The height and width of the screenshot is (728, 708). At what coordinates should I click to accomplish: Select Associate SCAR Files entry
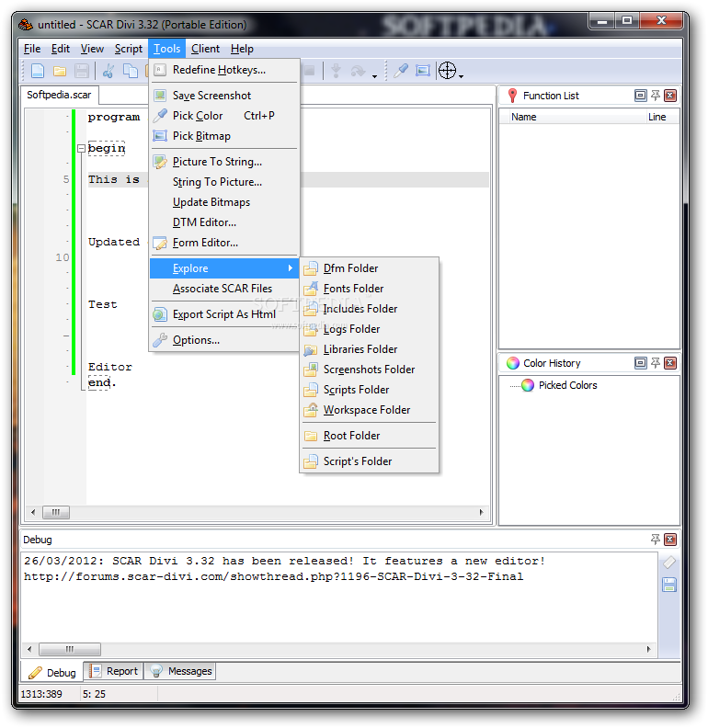click(224, 289)
